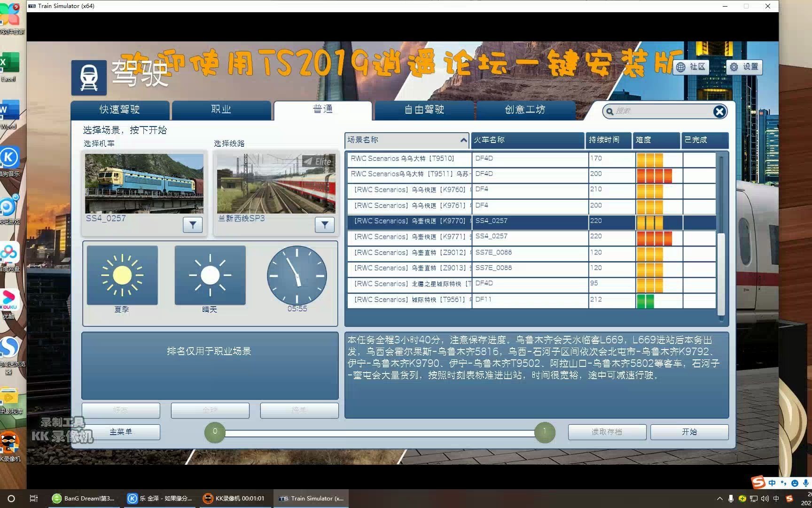Screen dimensions: 812x508
Task: Select scenario 乌奎快速 [K9771]
Action: pos(531,237)
